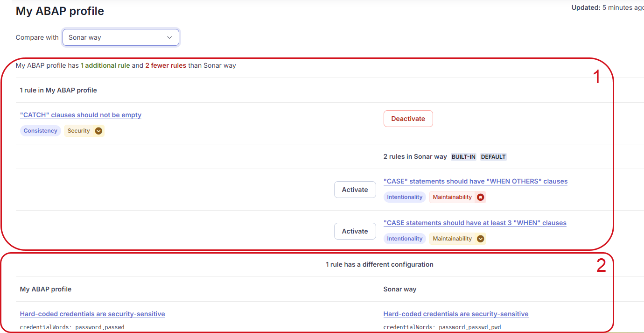Click the DEFAULT badge next to Sonar way

493,157
